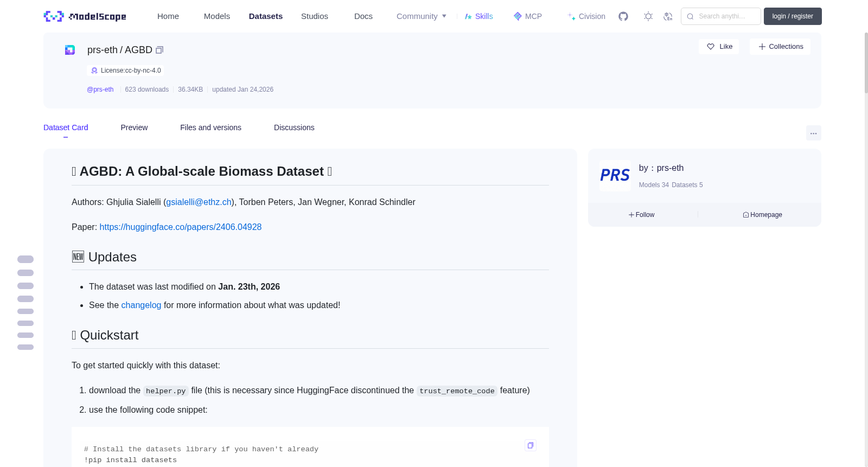View the Discussions tab
Image resolution: width=868 pixels, height=467 pixels.
(294, 127)
